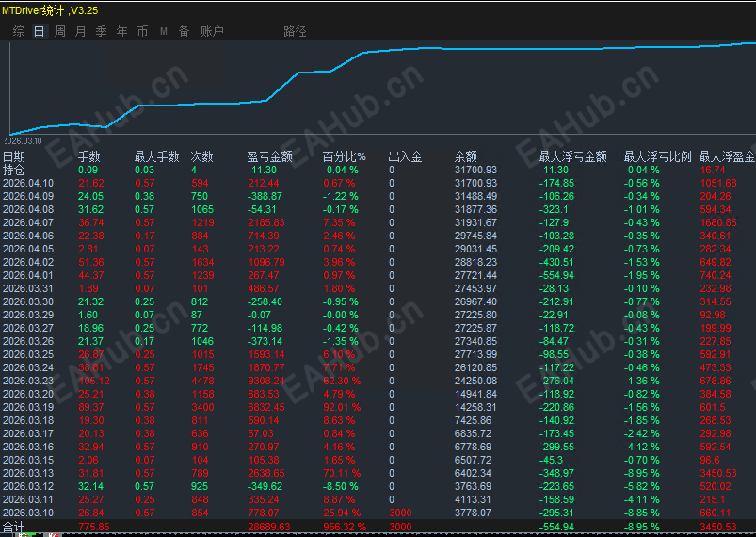This screenshot has height=537, width=756.
Task: Select the 2026.04.10 date row
Action: 378,183
